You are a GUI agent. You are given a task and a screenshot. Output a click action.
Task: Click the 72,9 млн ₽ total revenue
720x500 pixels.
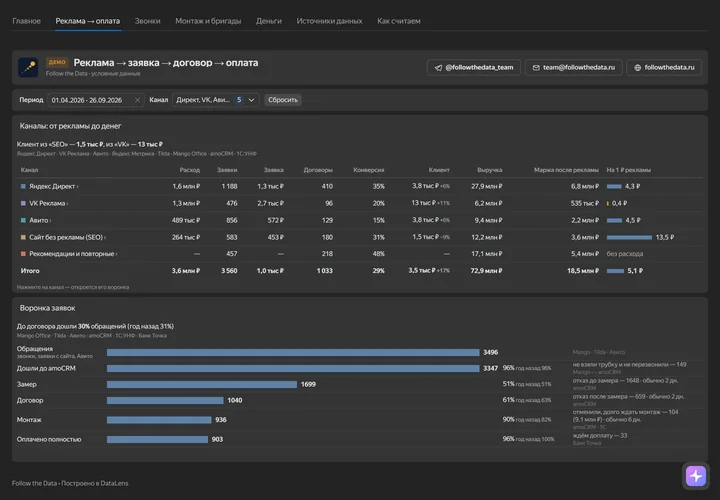coord(486,271)
